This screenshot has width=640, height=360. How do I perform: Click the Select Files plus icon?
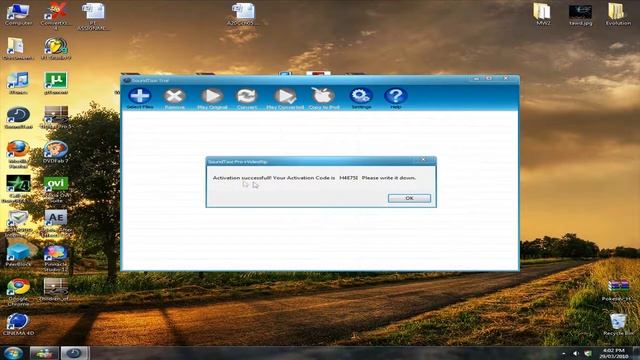pyautogui.click(x=140, y=96)
